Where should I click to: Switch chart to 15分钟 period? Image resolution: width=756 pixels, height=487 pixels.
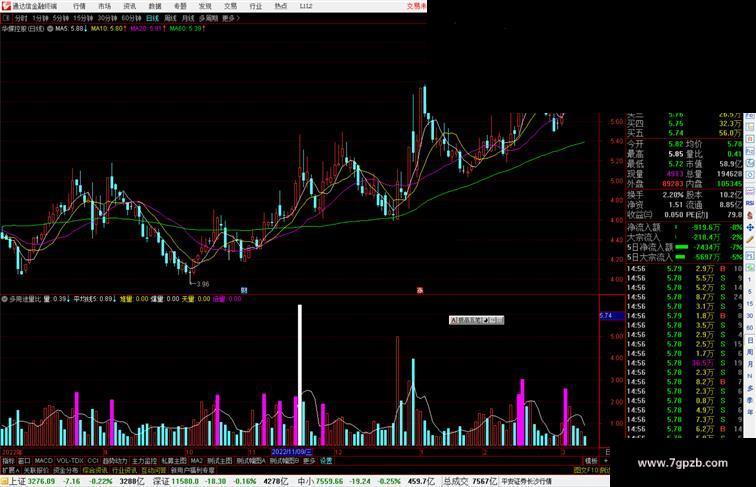tap(83, 18)
